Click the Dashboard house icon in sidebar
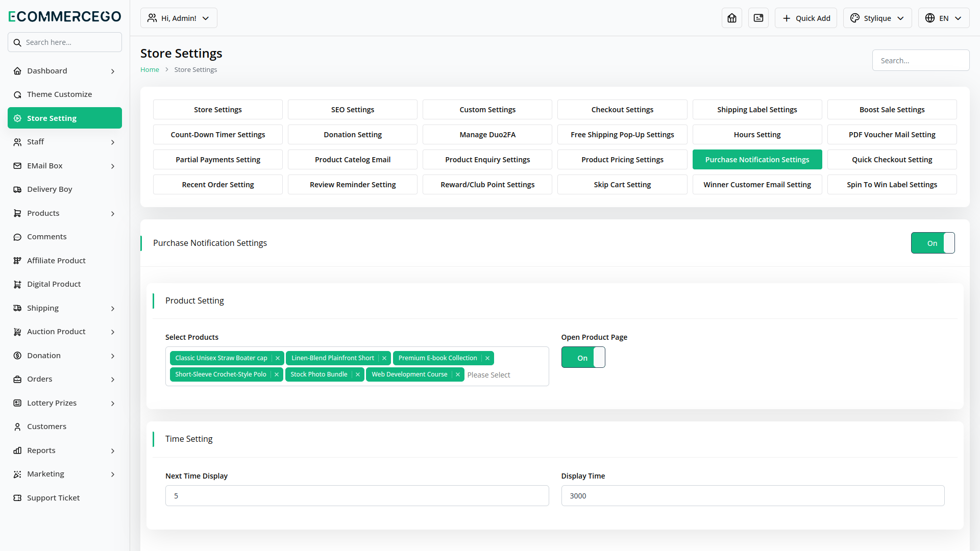 (17, 71)
